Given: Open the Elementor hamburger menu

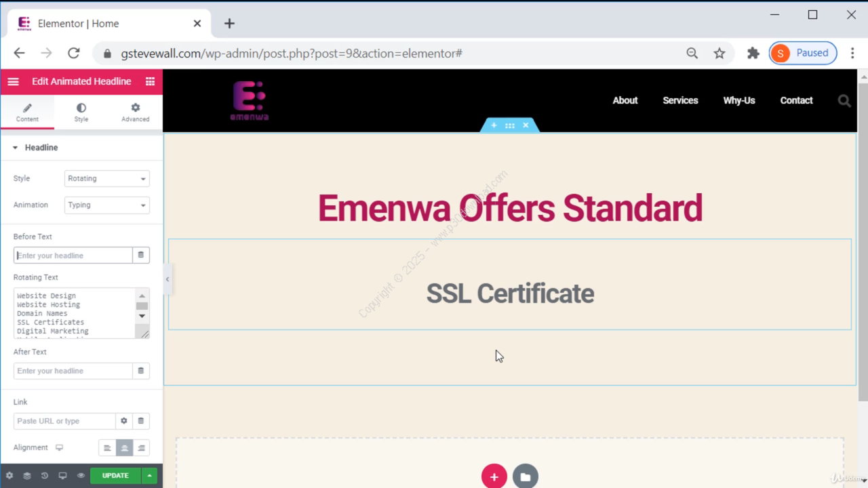Looking at the screenshot, I should [13, 81].
